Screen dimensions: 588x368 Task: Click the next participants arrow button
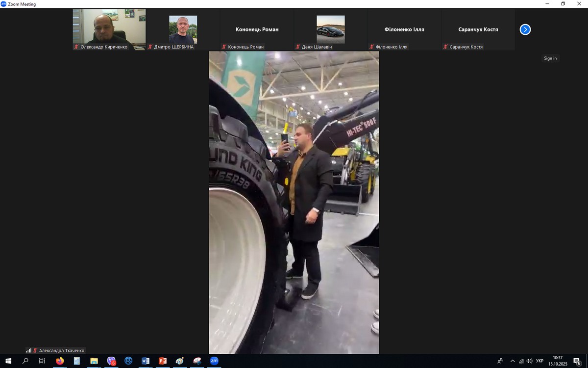(525, 29)
